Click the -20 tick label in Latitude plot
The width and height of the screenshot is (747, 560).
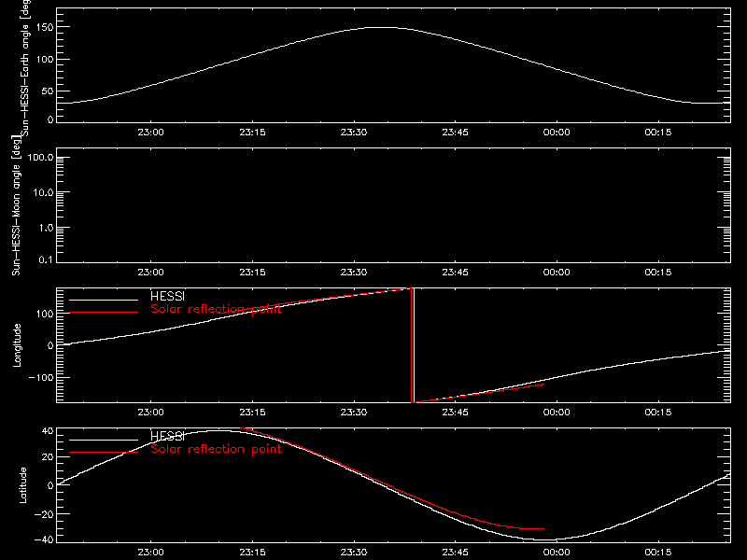click(x=44, y=514)
